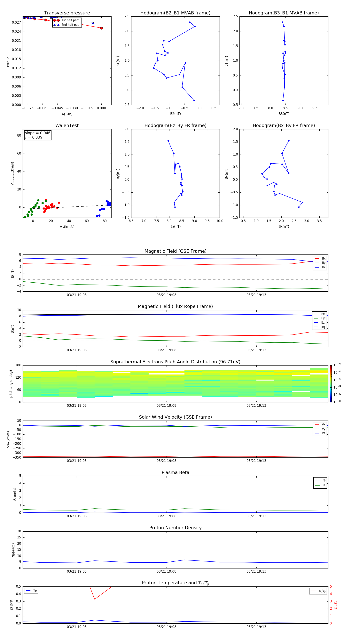Click the Vz legend entry
Image resolution: width=351 pixels, height=644 pixels.
pyautogui.click(x=320, y=433)
